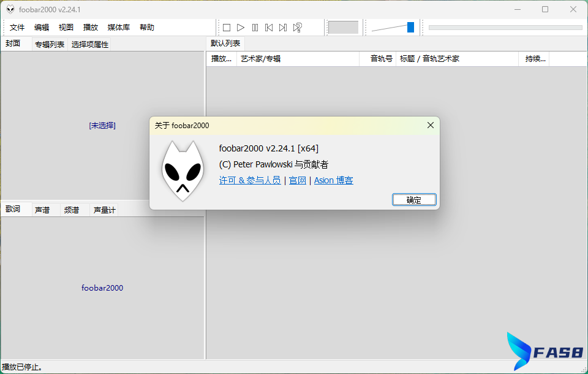
Task: Open the Asion 博客 link
Action: point(333,180)
